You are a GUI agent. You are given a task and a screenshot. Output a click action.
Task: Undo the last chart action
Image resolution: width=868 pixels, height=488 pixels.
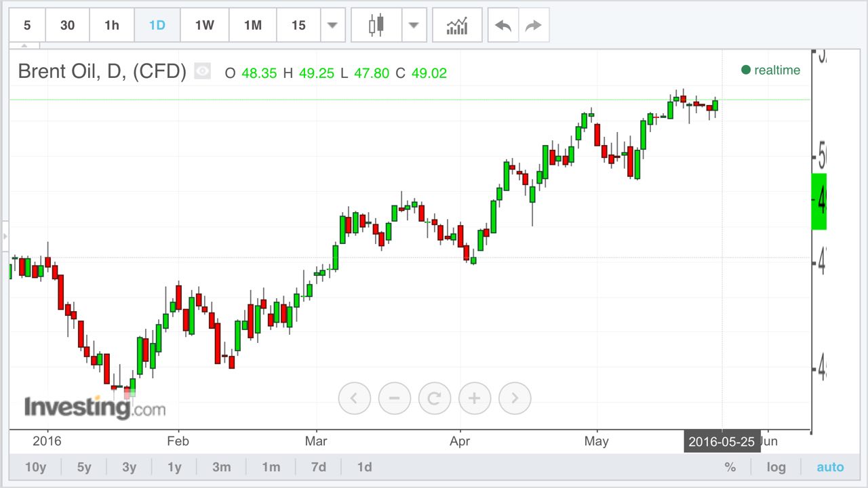tap(503, 25)
